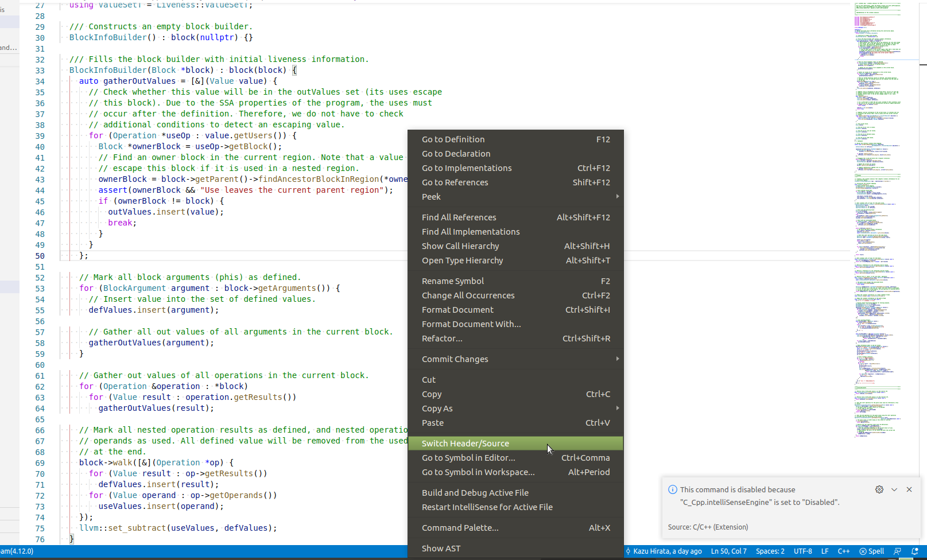Select Show AST menu entry
The width and height of the screenshot is (927, 560).
pyautogui.click(x=515, y=549)
